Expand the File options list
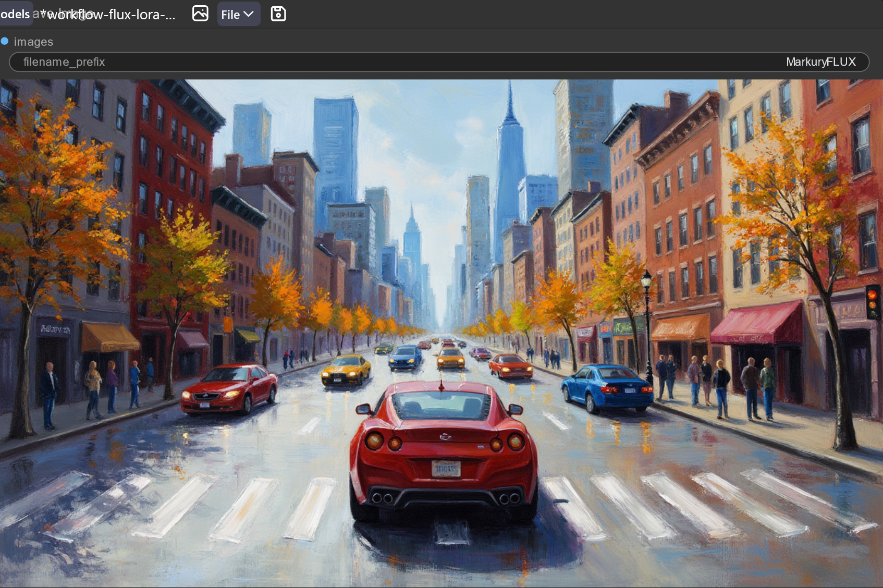This screenshot has width=883, height=588. (238, 14)
